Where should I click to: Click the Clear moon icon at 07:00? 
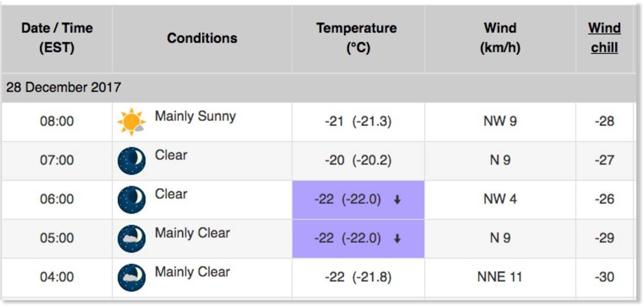[132, 161]
